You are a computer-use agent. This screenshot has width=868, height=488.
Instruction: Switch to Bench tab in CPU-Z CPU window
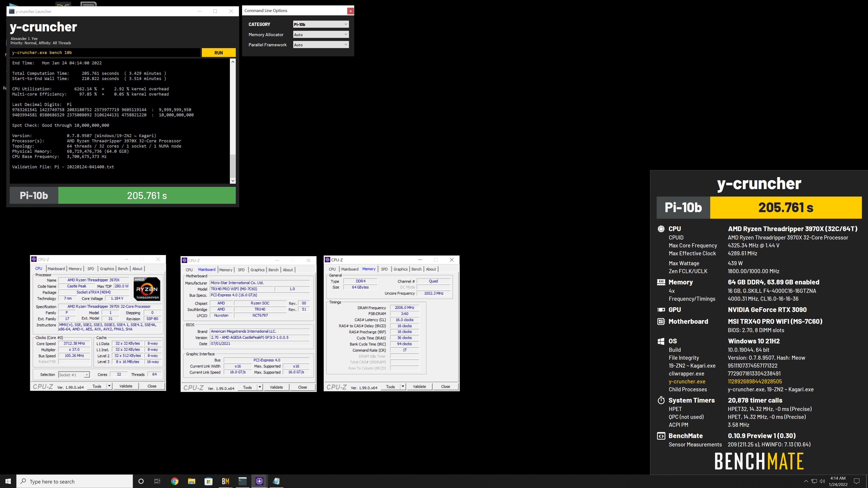[x=123, y=269]
